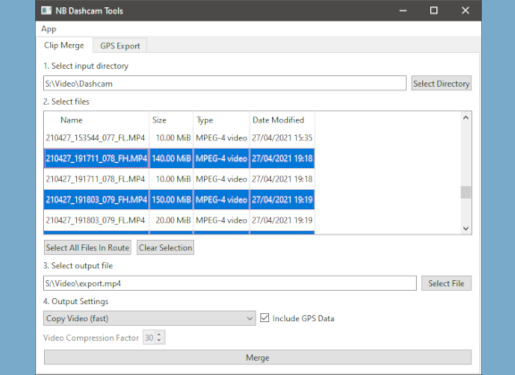Open the Copy Video (fast) dropdown
Screen dimensions: 515x375
click(149, 318)
